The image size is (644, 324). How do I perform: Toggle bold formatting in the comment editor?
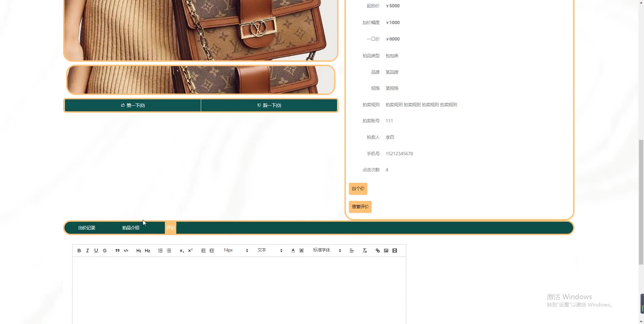point(79,251)
